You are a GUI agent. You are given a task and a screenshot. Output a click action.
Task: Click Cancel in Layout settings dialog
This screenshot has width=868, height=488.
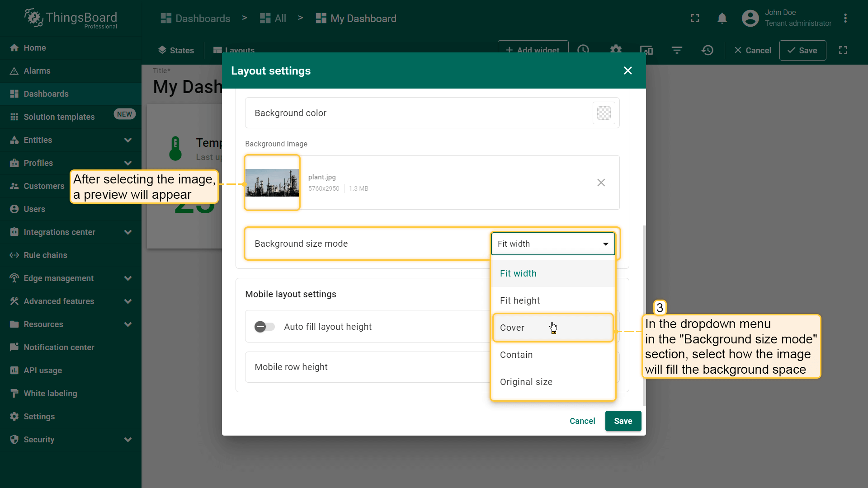click(582, 421)
